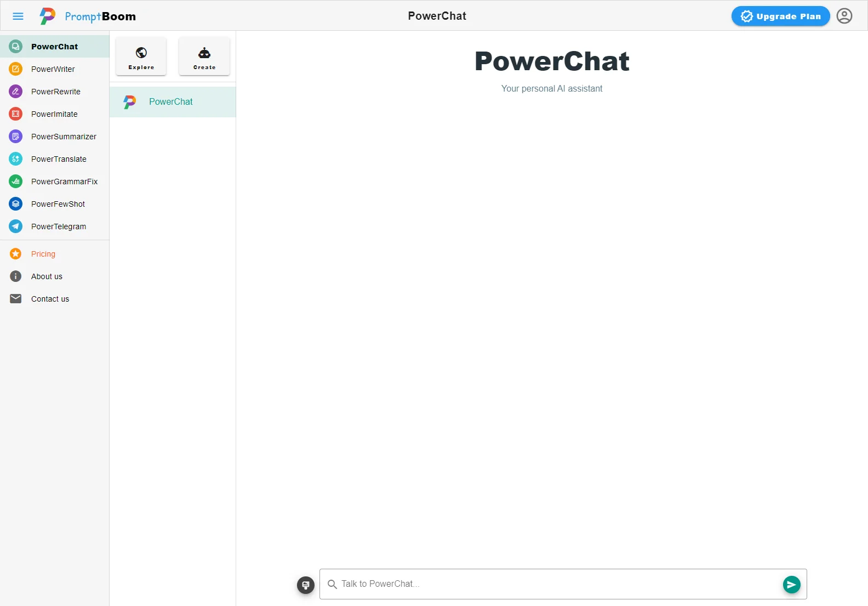
Task: Click the PromptBoom logo icon
Action: (x=48, y=16)
